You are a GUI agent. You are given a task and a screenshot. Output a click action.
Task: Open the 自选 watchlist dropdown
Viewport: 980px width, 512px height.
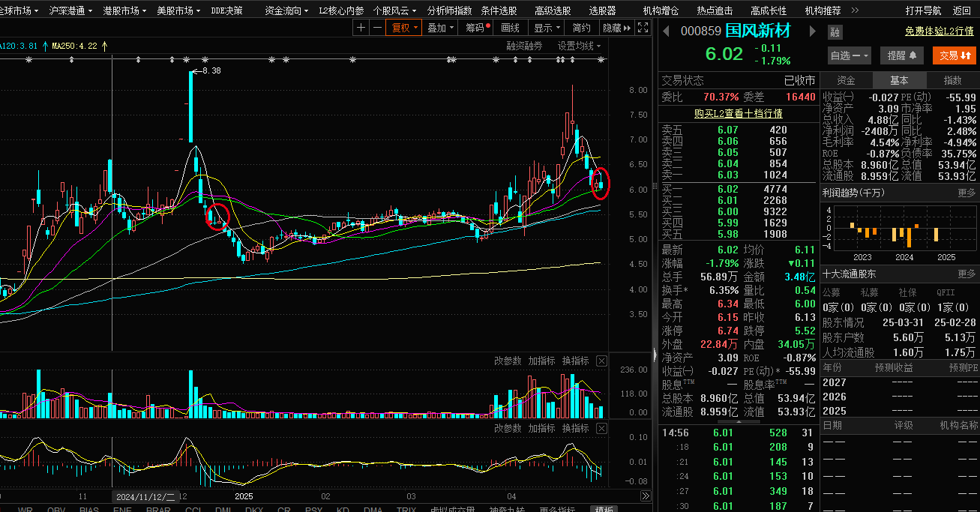tap(850, 55)
